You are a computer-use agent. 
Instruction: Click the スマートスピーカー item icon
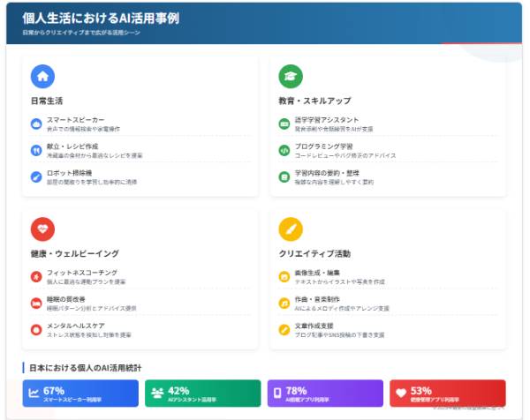(x=36, y=124)
